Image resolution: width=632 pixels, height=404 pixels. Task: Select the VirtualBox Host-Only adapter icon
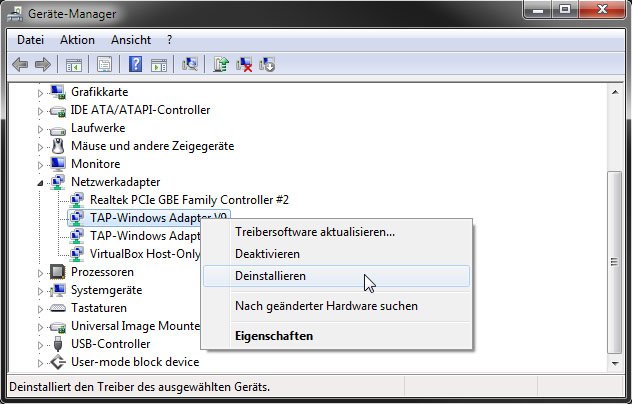pyautogui.click(x=77, y=254)
